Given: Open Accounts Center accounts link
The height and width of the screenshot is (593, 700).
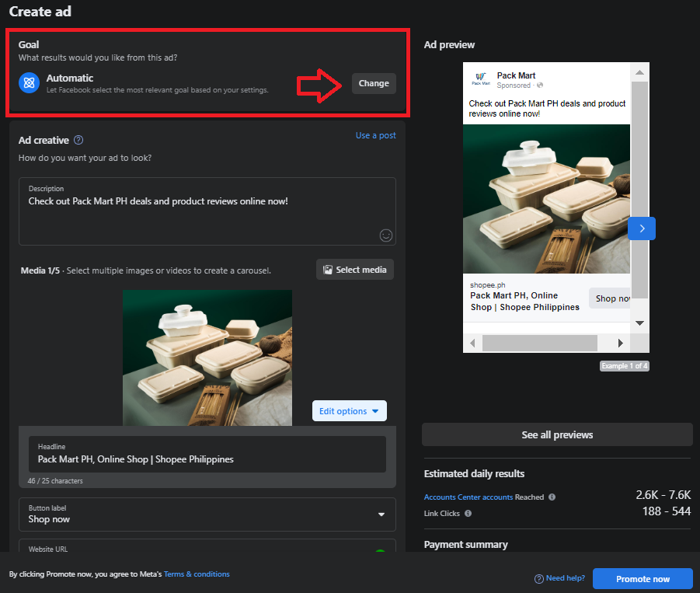Looking at the screenshot, I should [468, 497].
